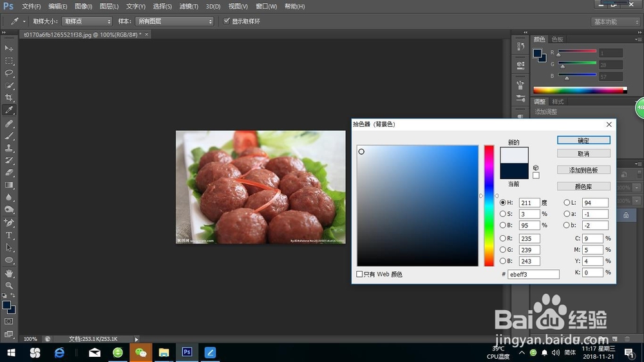Click the 添加到色板 button
Image resolution: width=644 pixels, height=362 pixels.
pos(583,169)
